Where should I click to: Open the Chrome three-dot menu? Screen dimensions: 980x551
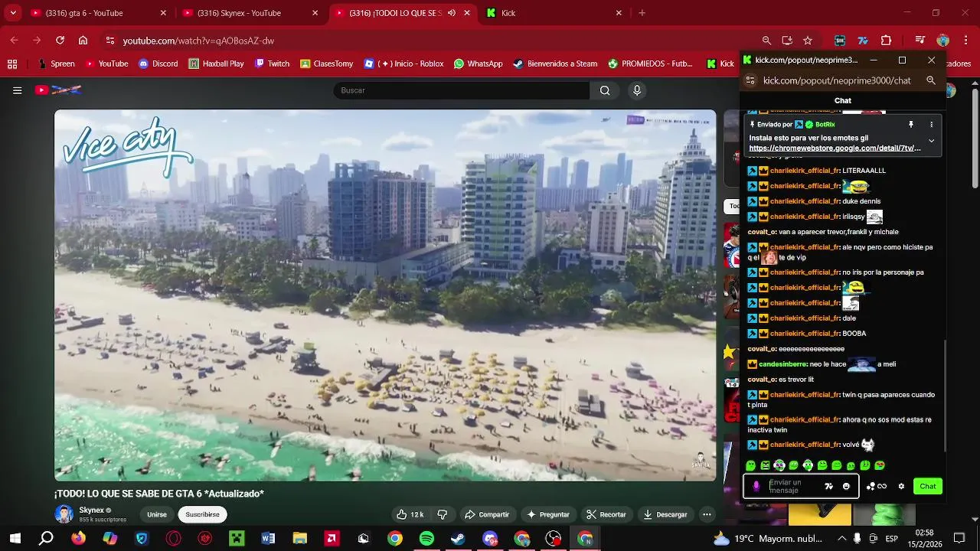966,41
